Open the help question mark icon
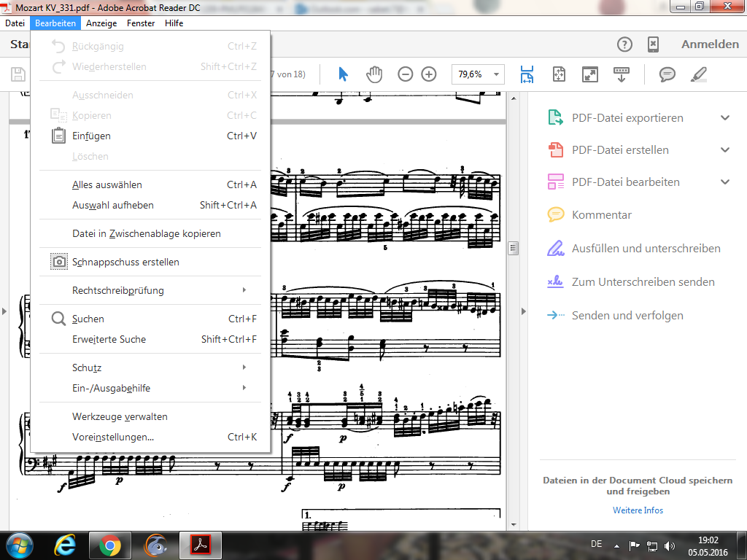 click(624, 44)
